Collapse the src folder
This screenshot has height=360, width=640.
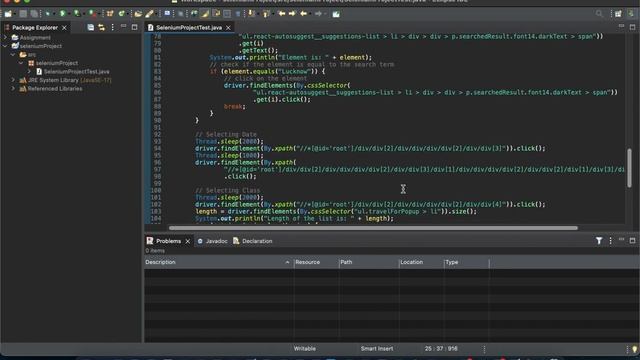(13, 55)
